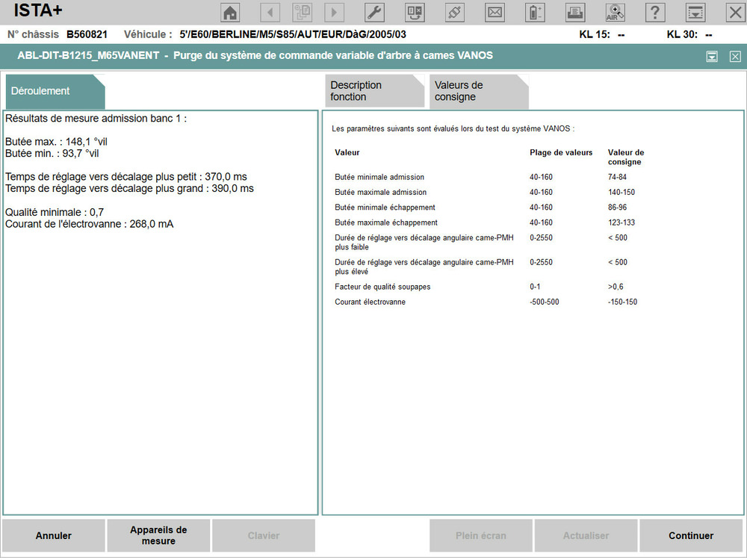The height and width of the screenshot is (560, 747).
Task: Switch to the Description fonction tab
Action: (x=374, y=91)
